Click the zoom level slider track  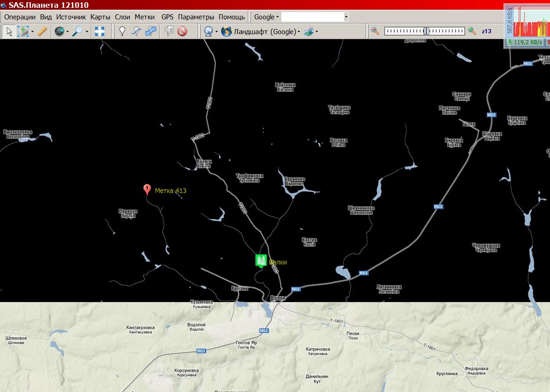424,31
